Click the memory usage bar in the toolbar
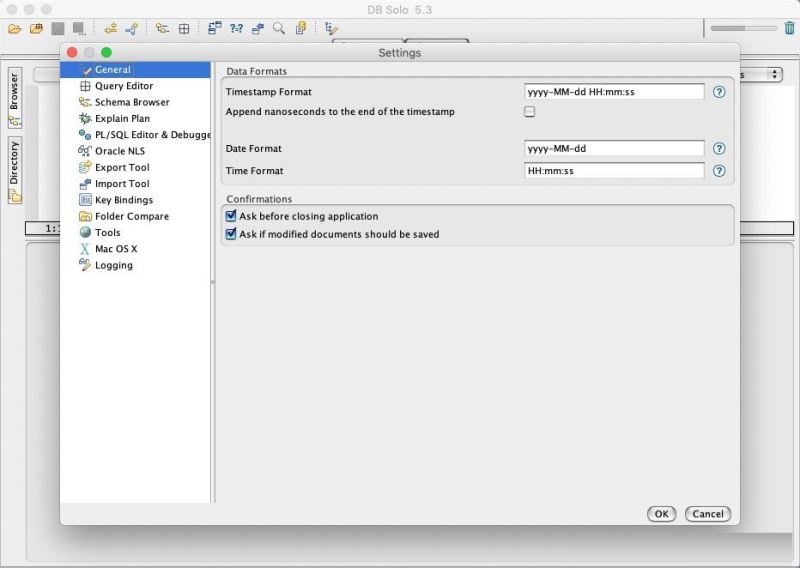 [x=744, y=29]
